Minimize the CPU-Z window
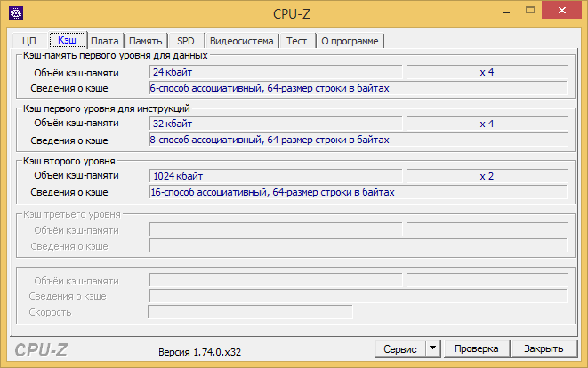The image size is (588, 368). point(506,12)
